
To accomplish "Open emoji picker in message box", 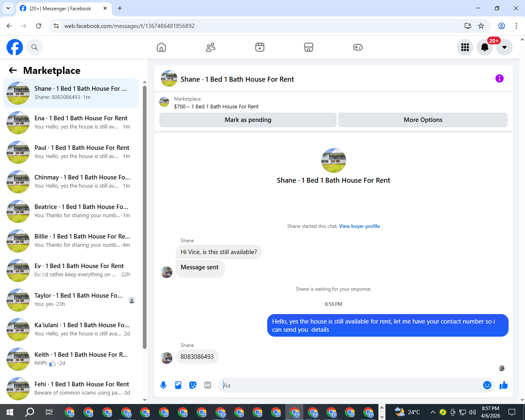I will click(487, 385).
